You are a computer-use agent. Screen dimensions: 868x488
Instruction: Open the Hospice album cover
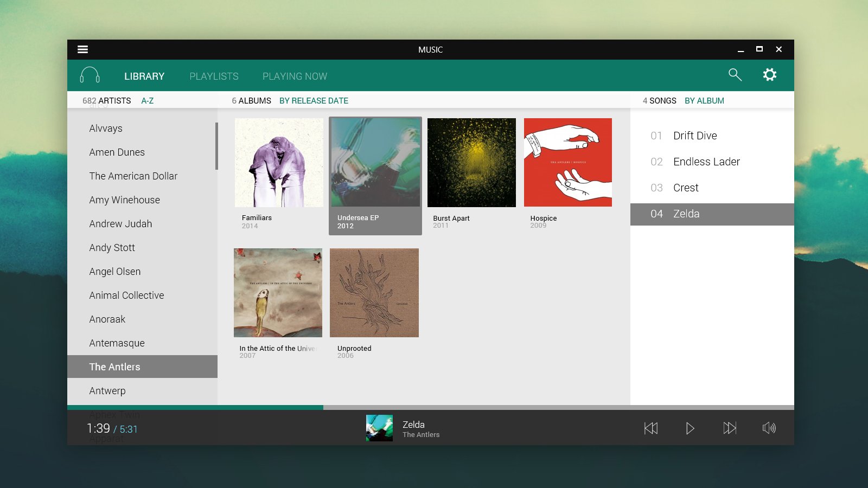coord(568,163)
